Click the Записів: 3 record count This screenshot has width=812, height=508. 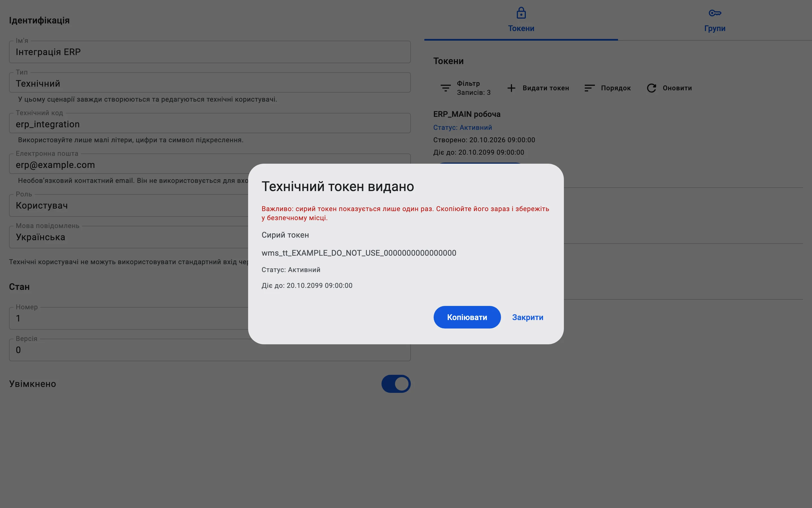coord(473,93)
